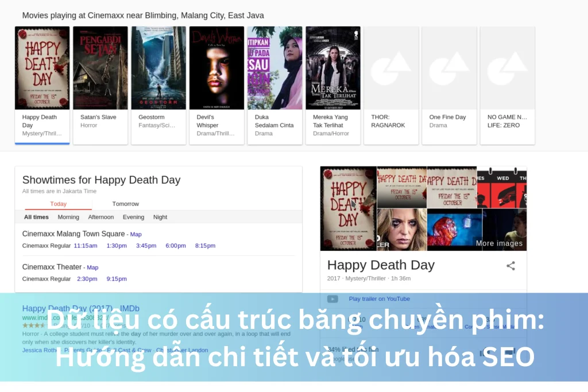Book the 8:15pm showtime
The width and height of the screenshot is (588, 392).
[205, 246]
